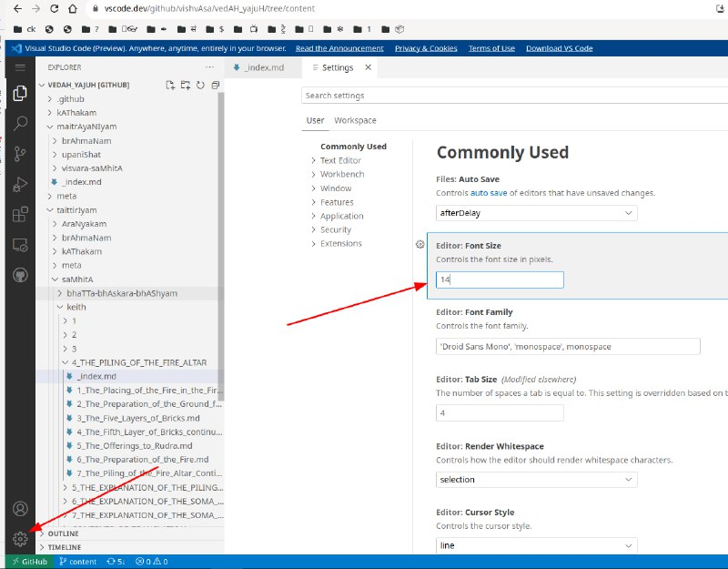Expand Text Editor settings category

(x=340, y=160)
